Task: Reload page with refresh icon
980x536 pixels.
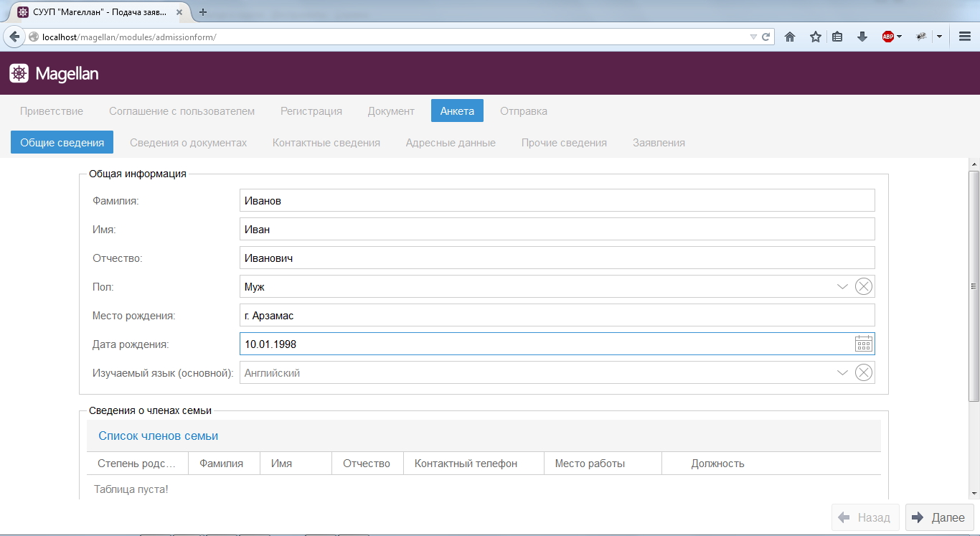Action: click(x=765, y=37)
